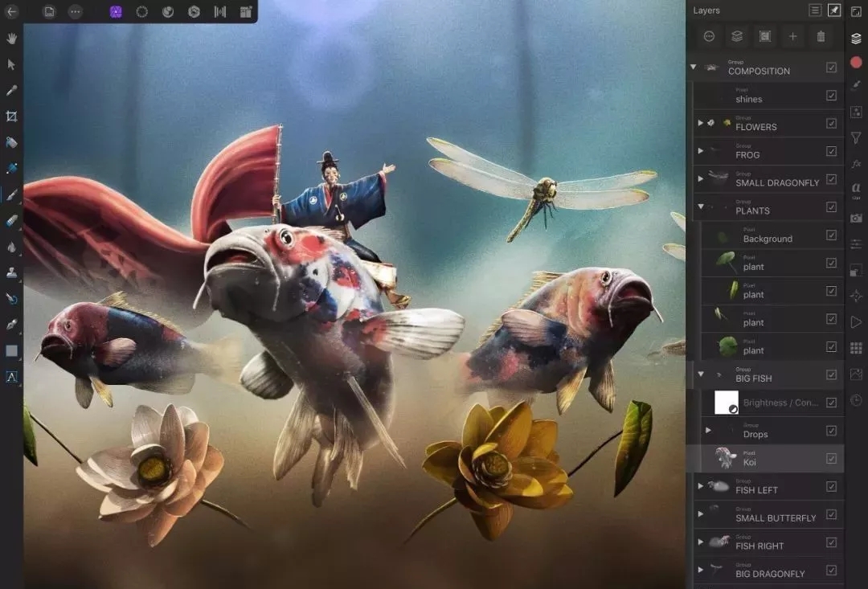Select the Crop tool
Image resolution: width=868 pixels, height=589 pixels.
pyautogui.click(x=11, y=117)
